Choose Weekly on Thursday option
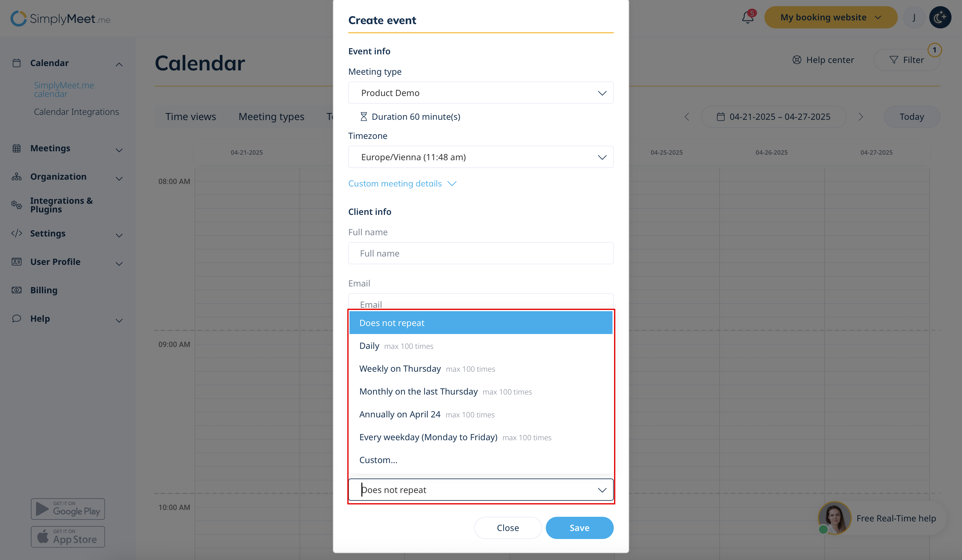 point(400,369)
